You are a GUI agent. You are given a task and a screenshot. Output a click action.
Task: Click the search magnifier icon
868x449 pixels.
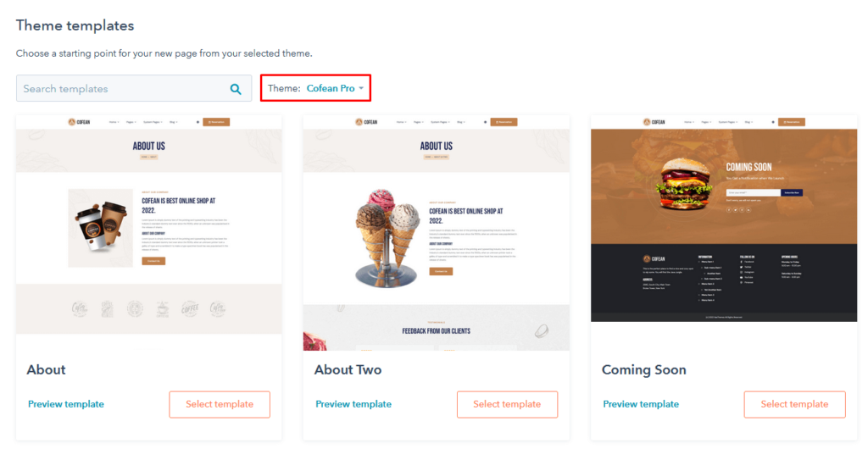[x=236, y=89]
